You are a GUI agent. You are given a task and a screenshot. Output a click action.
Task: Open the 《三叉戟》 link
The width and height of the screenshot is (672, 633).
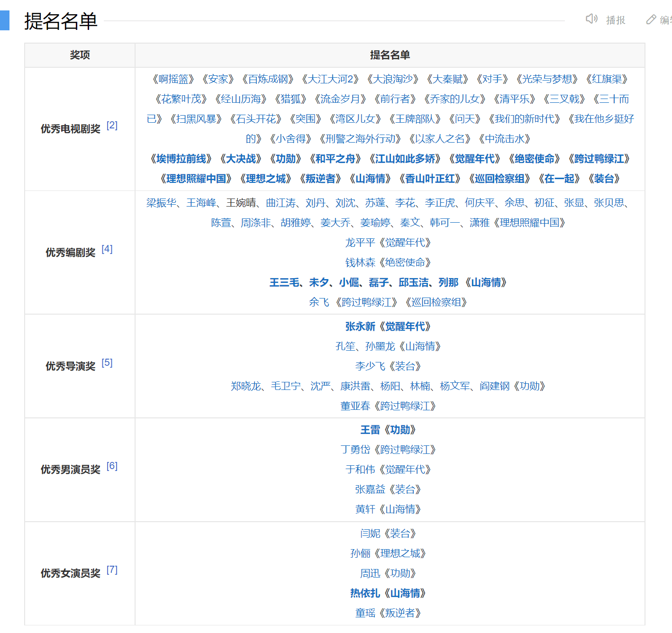pos(564,99)
